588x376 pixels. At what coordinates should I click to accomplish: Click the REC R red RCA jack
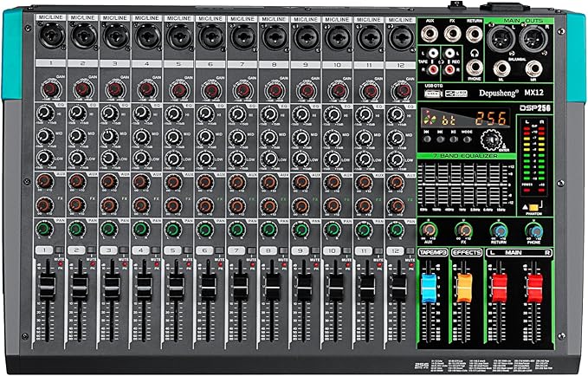[x=449, y=69]
